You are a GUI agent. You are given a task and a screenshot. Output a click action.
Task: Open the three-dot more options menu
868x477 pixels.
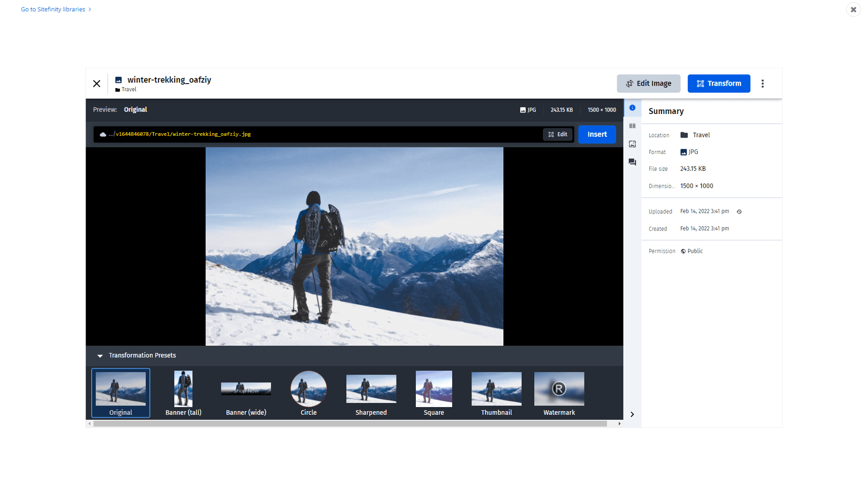tap(762, 84)
